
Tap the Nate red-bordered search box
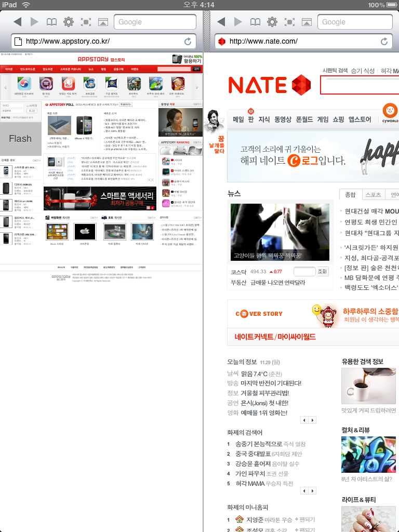pyautogui.click(x=360, y=85)
